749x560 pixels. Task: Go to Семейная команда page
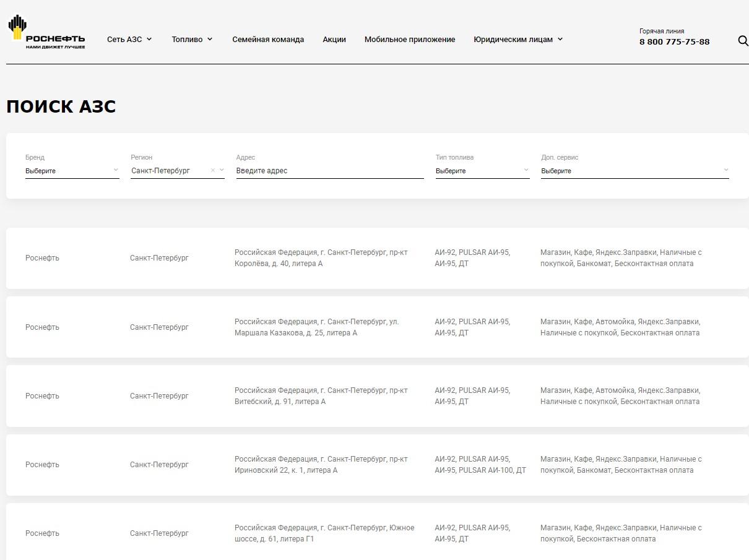[268, 39]
